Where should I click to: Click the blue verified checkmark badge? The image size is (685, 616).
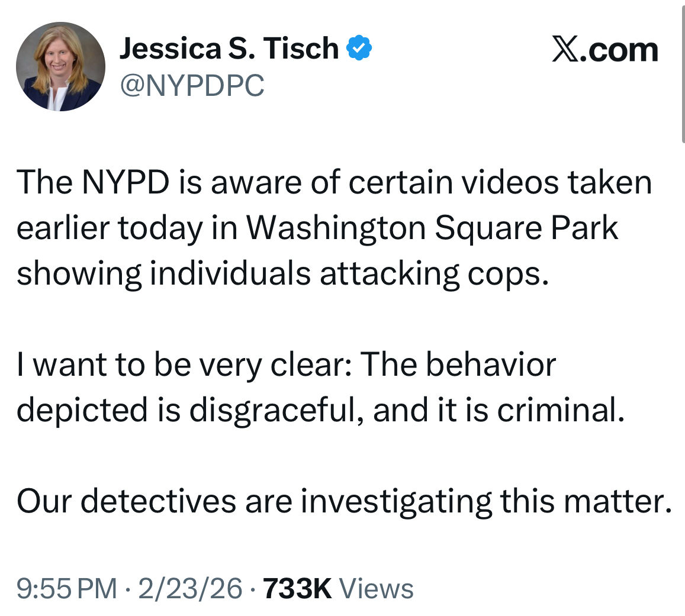[x=359, y=48]
